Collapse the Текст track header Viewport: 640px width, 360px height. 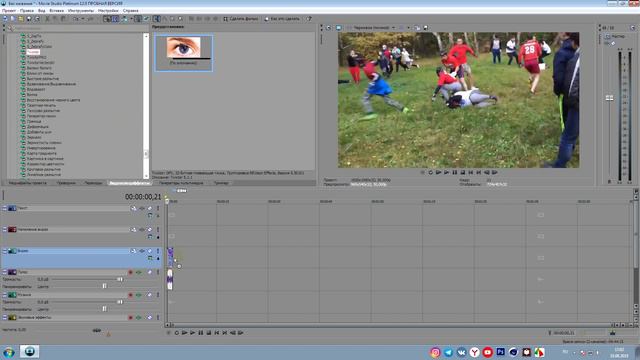pyautogui.click(x=4, y=208)
